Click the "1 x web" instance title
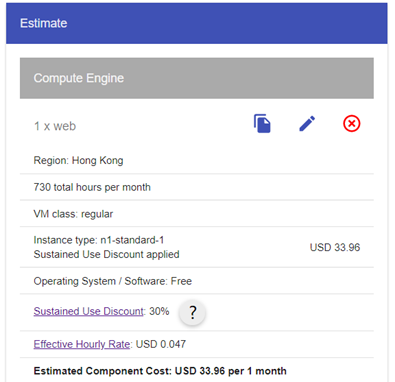The height and width of the screenshot is (382, 395). tap(55, 126)
